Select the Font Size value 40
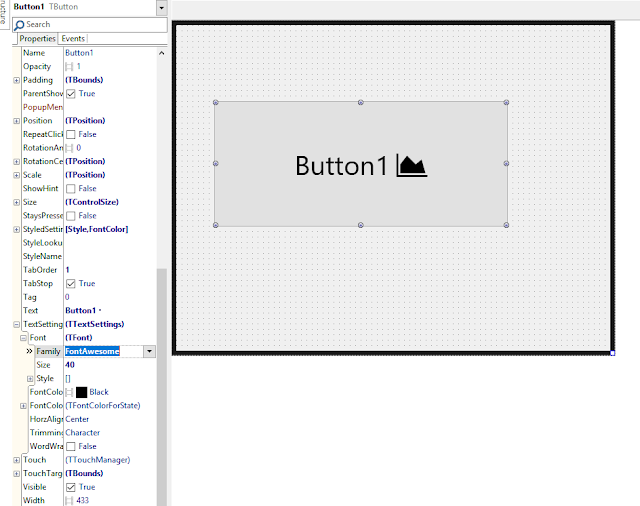The height and width of the screenshot is (506, 640). pos(70,365)
